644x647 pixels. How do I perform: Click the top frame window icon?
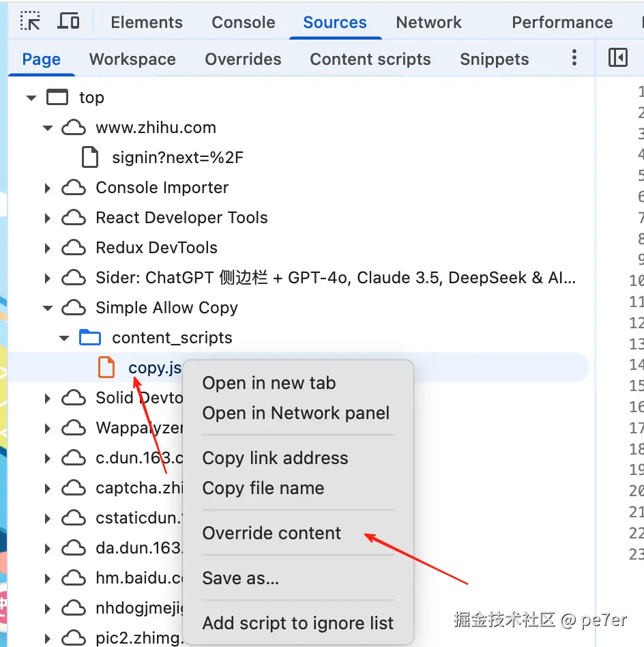57,98
